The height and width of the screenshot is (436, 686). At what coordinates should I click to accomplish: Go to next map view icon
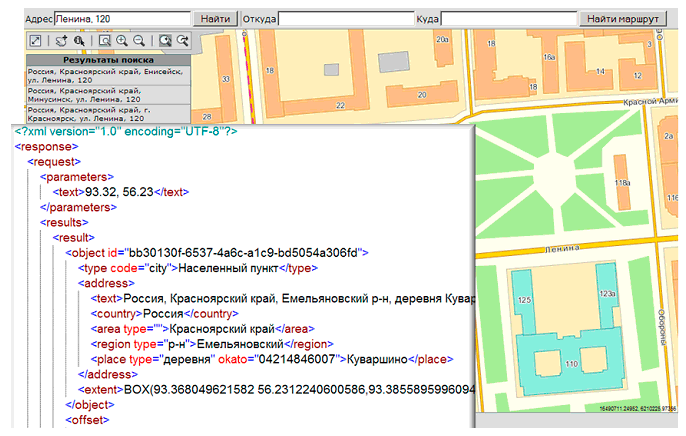pos(183,40)
